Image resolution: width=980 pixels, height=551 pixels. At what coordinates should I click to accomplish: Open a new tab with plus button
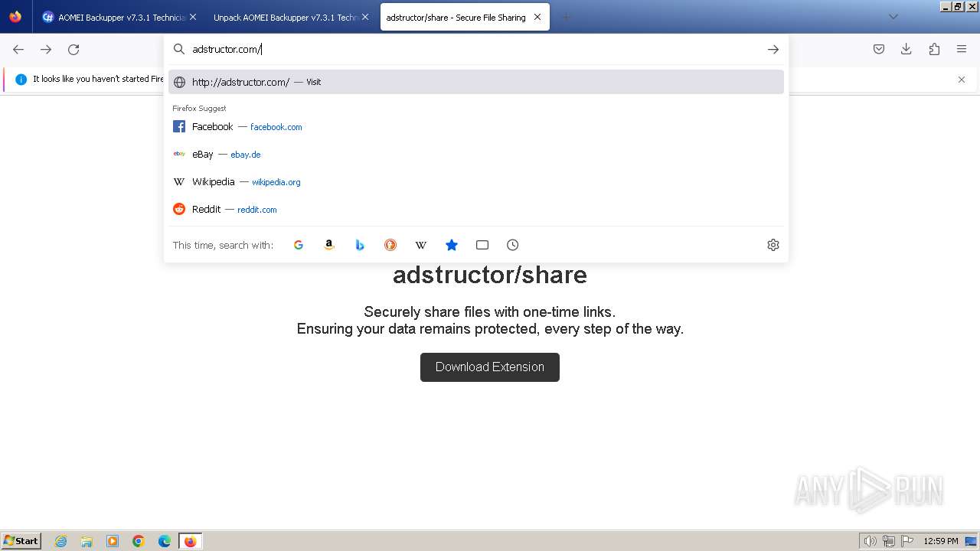[x=567, y=17]
